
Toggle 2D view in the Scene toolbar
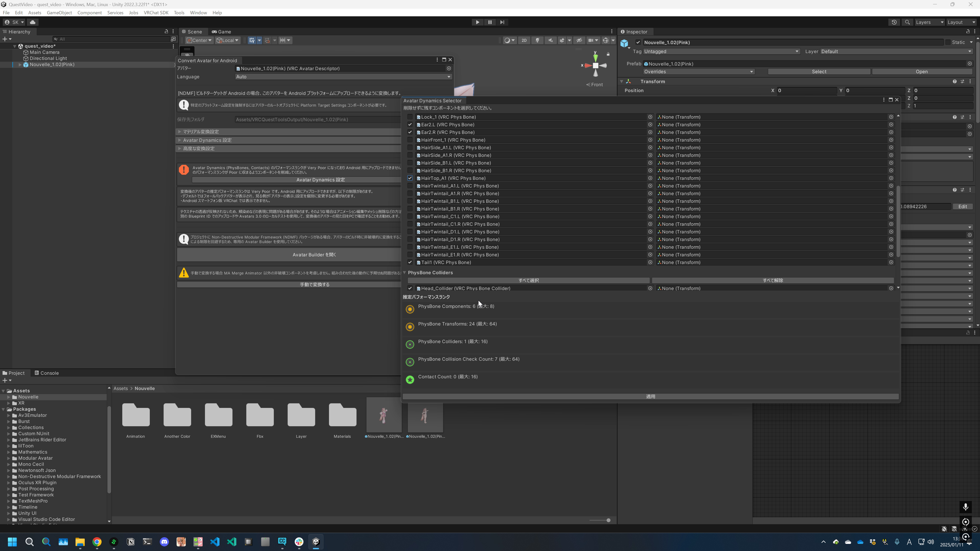click(x=524, y=40)
